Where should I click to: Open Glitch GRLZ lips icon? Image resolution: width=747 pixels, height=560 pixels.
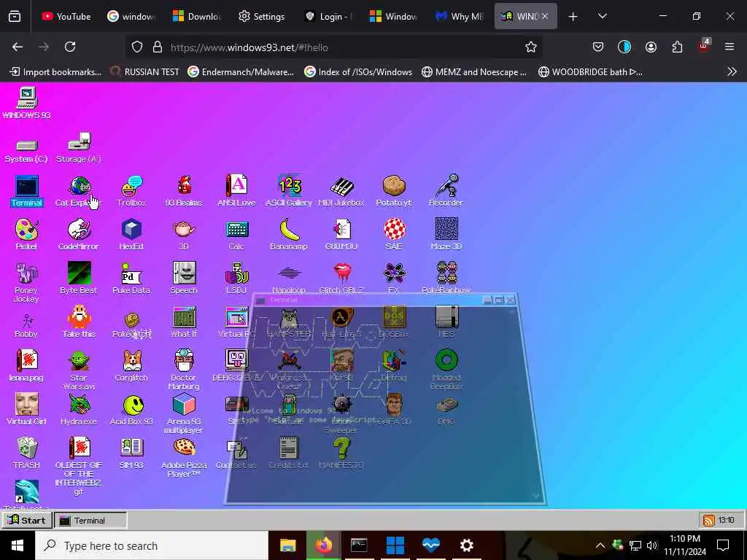(341, 278)
